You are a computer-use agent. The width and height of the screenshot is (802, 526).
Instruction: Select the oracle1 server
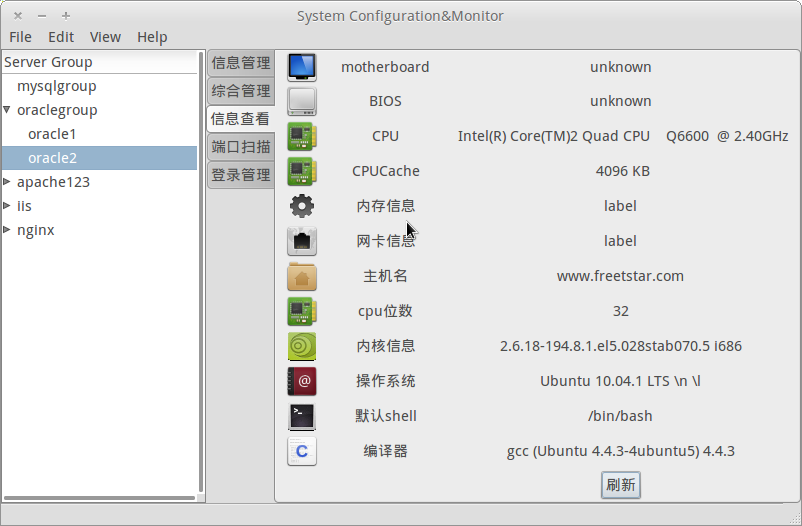coord(52,134)
